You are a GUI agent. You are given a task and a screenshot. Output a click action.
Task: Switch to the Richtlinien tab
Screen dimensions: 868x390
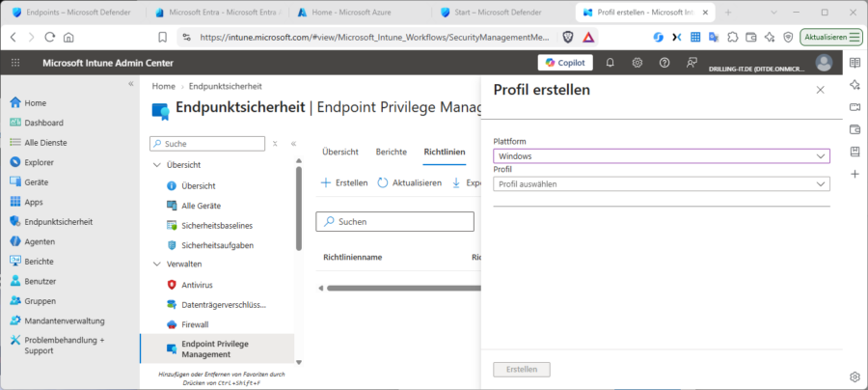coord(445,152)
